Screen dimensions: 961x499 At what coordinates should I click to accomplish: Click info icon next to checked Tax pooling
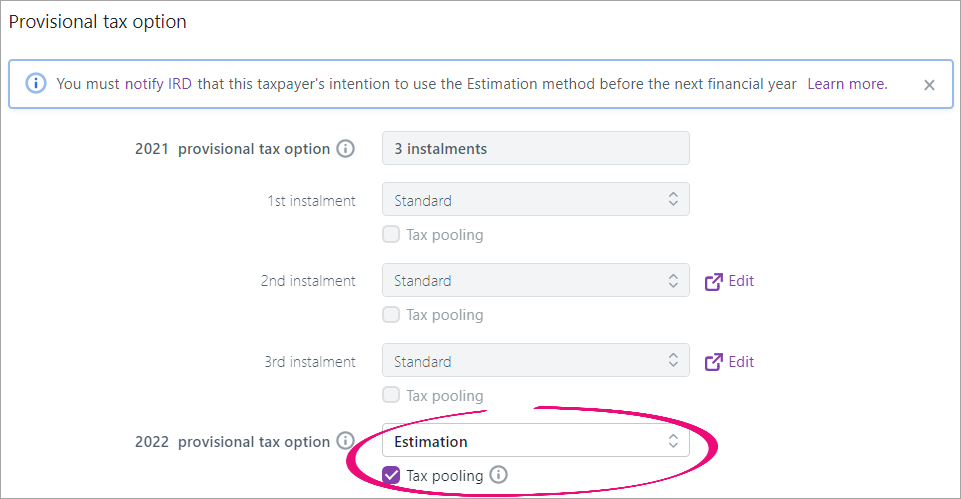[x=498, y=474]
